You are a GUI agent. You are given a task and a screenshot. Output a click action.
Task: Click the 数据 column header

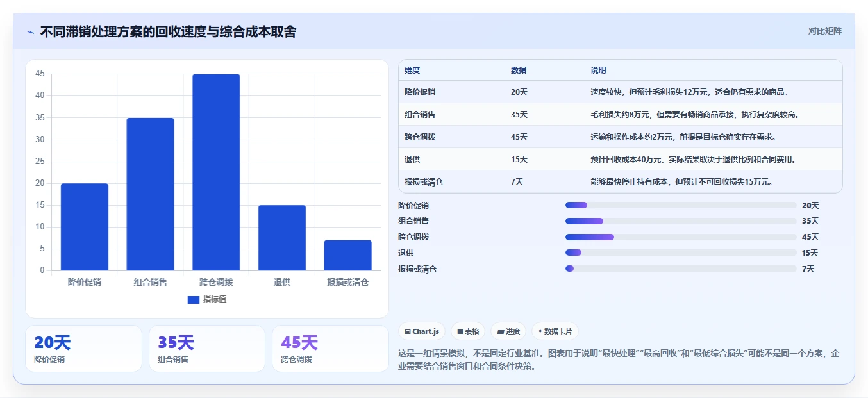[x=519, y=70]
